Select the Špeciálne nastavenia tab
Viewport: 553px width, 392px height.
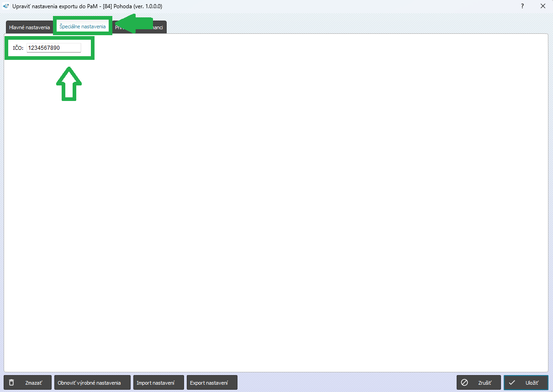83,26
